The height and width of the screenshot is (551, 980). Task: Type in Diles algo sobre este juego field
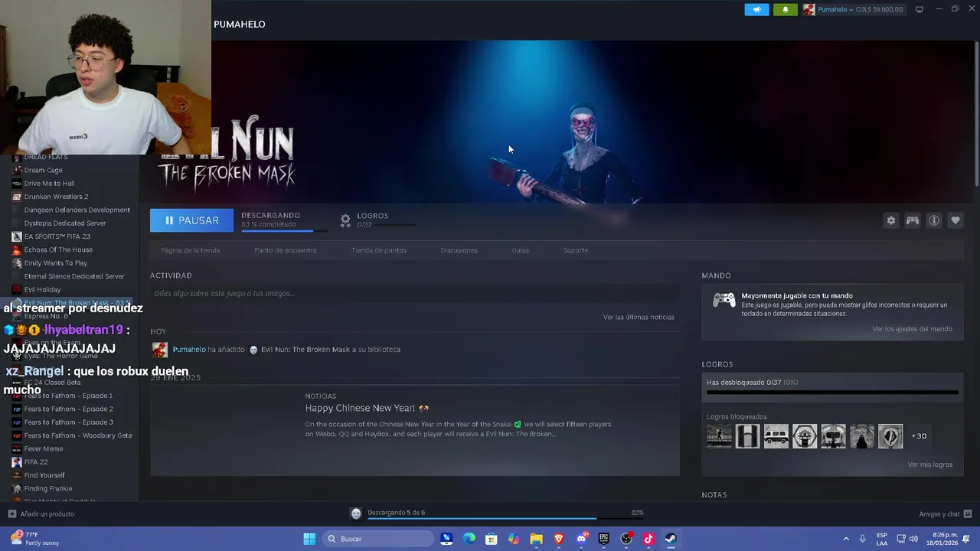415,293
